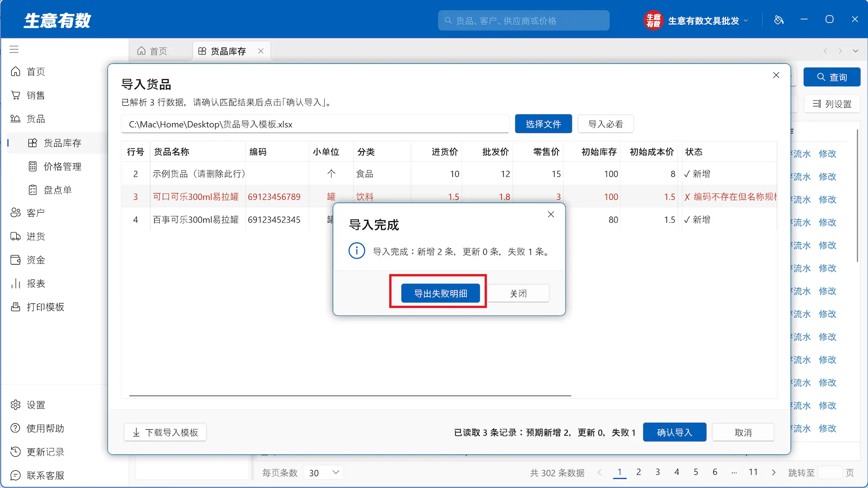Image resolution: width=868 pixels, height=488 pixels.
Task: Go to page 11 in pagination
Action: click(753, 472)
